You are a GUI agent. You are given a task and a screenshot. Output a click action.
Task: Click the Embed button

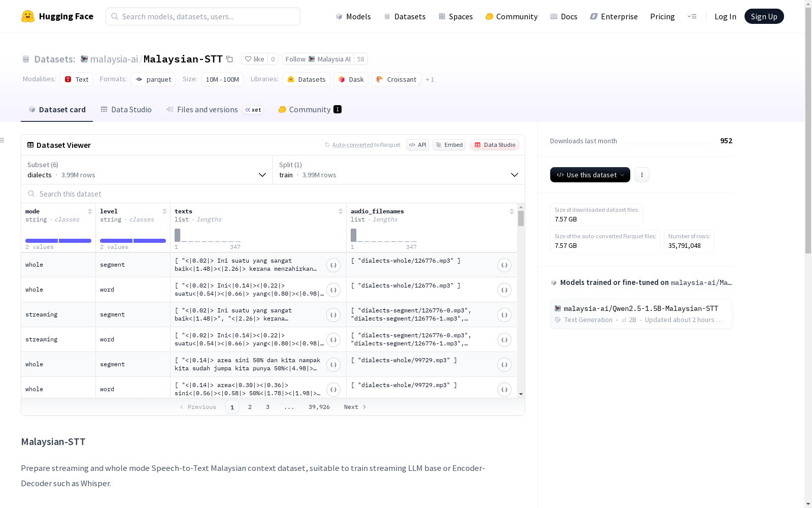pos(449,145)
